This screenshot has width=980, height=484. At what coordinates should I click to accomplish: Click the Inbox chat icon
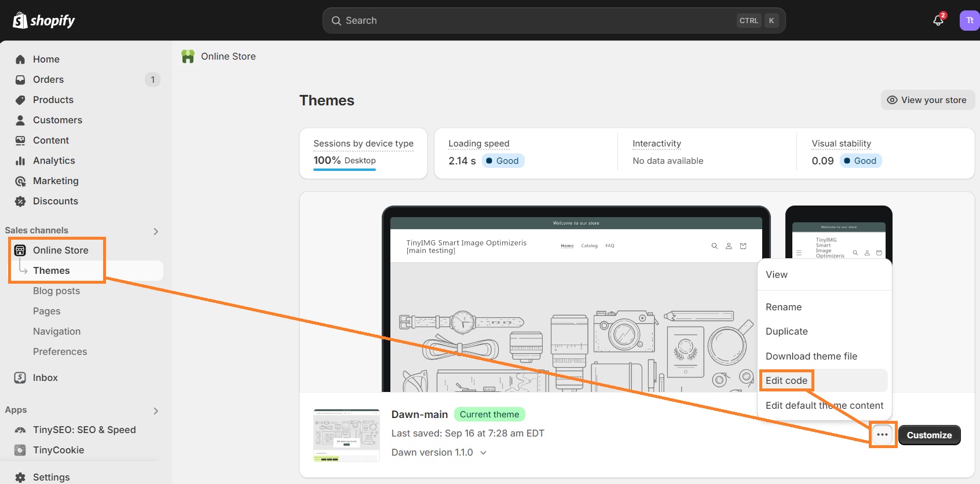20,377
